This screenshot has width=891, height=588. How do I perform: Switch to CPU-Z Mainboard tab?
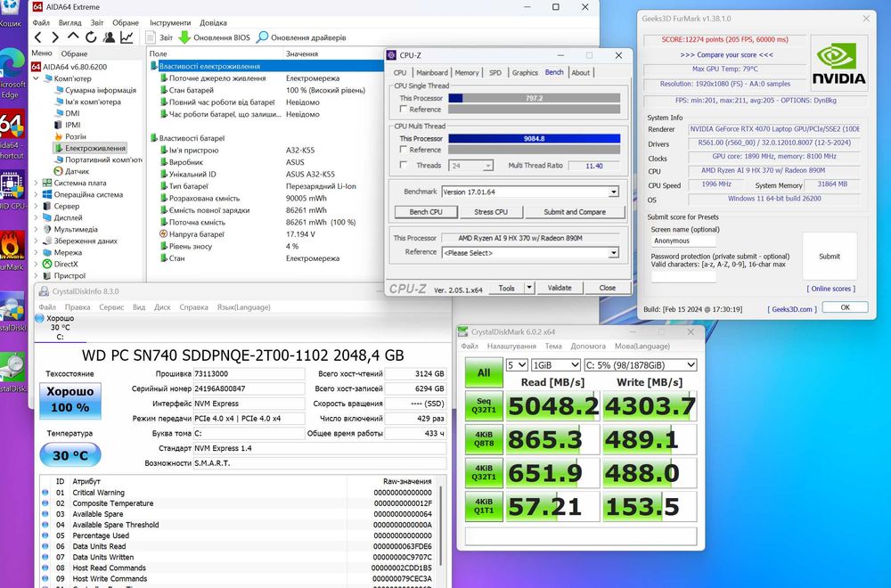pyautogui.click(x=432, y=73)
